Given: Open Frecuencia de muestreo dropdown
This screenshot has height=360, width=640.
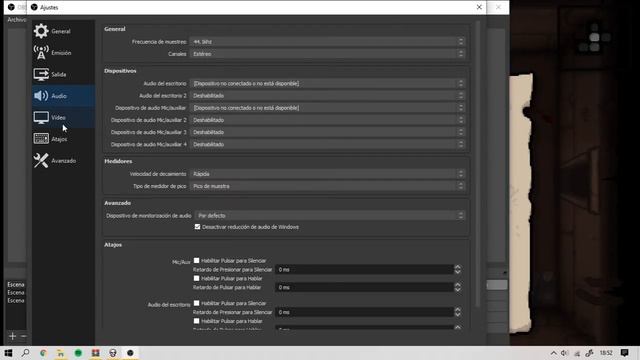Looking at the screenshot, I should 327,42.
